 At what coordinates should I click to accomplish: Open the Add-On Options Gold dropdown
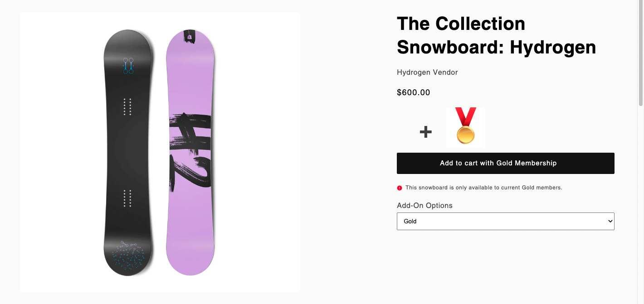(x=505, y=221)
